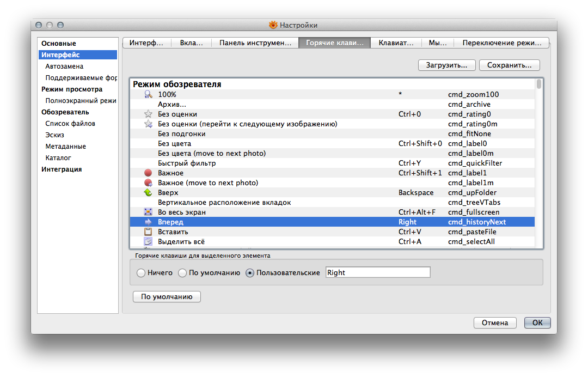Image resolution: width=588 pixels, height=377 pixels.
Task: Open the Переключение режимов tab
Action: pos(501,43)
